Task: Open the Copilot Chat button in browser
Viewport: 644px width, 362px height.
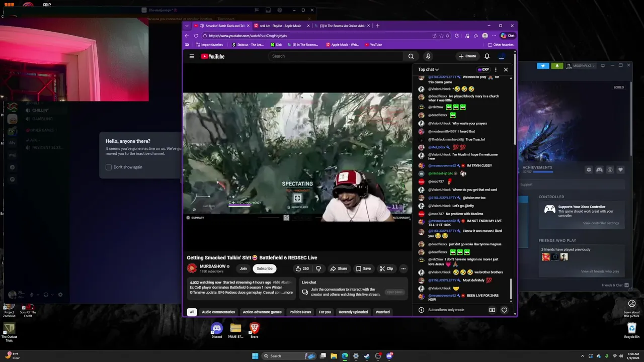Action: pos(508,36)
